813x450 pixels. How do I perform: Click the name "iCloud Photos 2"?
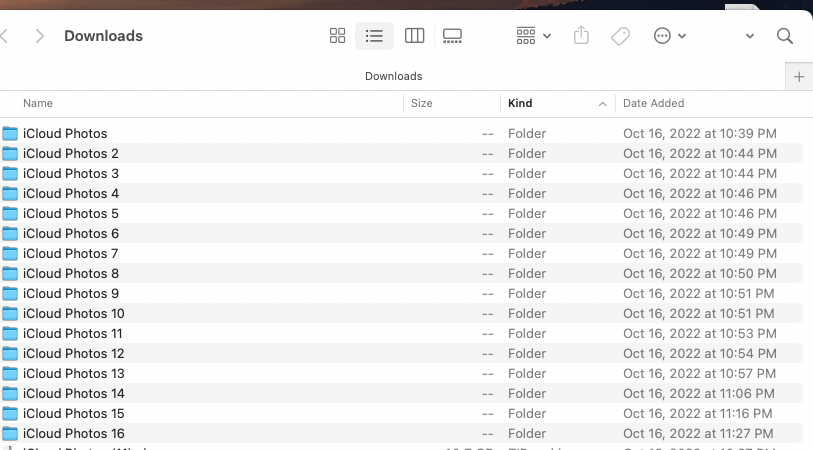[71, 153]
